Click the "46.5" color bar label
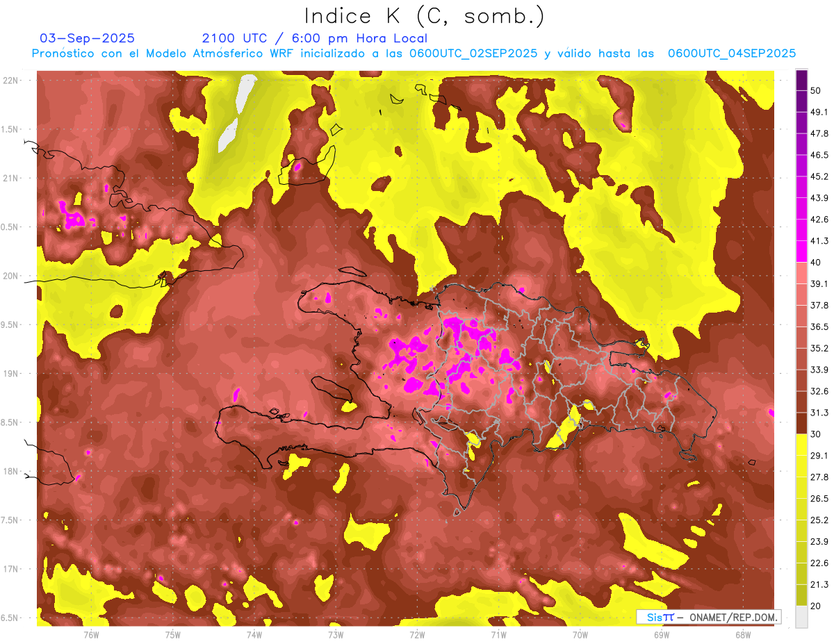Screen dimensions: 834x644 819,155
